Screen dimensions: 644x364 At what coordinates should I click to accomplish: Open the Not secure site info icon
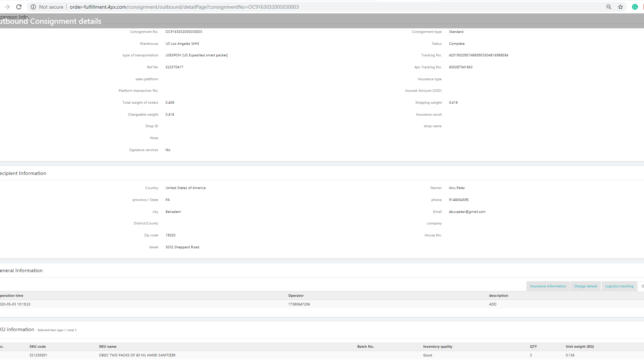[33, 7]
